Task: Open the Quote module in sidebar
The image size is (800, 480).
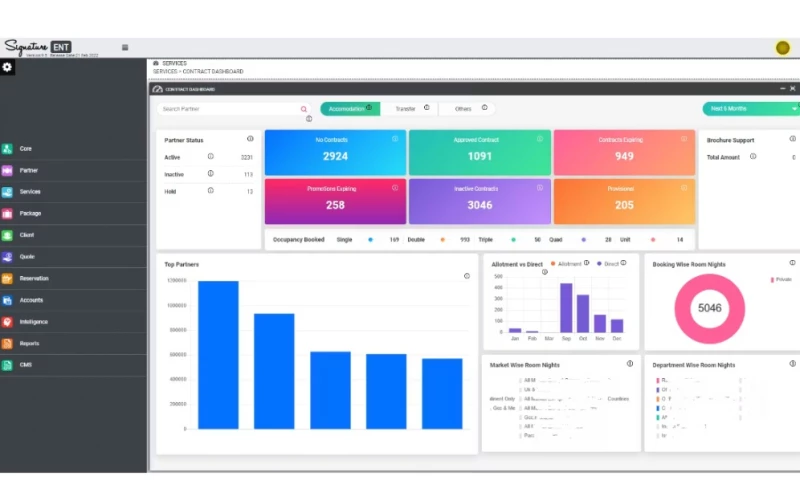Action: (73, 257)
